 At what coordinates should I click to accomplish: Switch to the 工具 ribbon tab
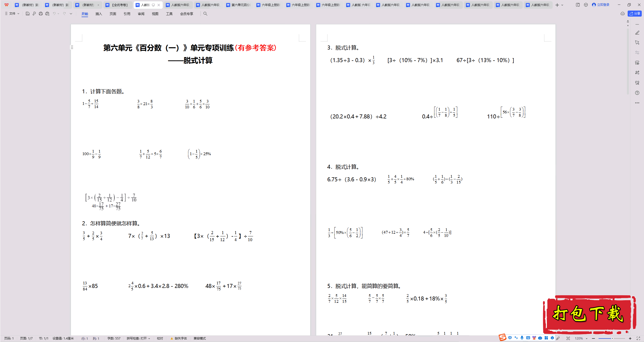[x=169, y=14]
